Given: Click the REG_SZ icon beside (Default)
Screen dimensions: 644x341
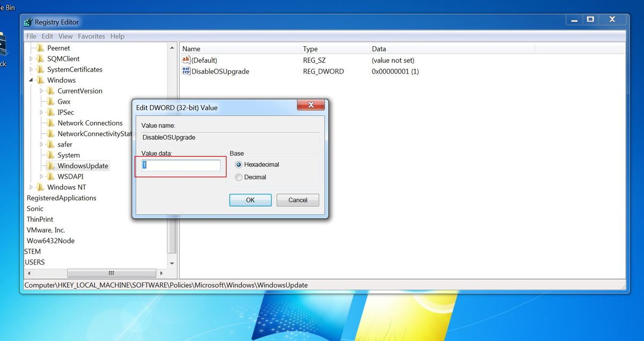Looking at the screenshot, I should pos(186,60).
